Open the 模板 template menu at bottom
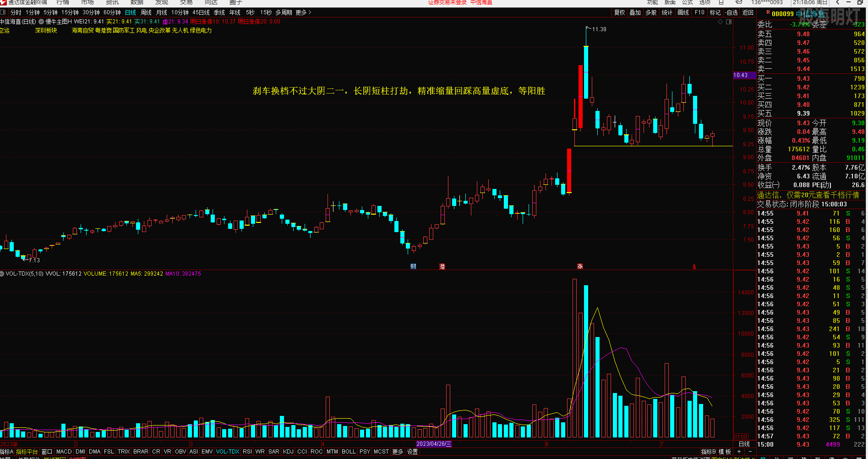 (x=725, y=452)
